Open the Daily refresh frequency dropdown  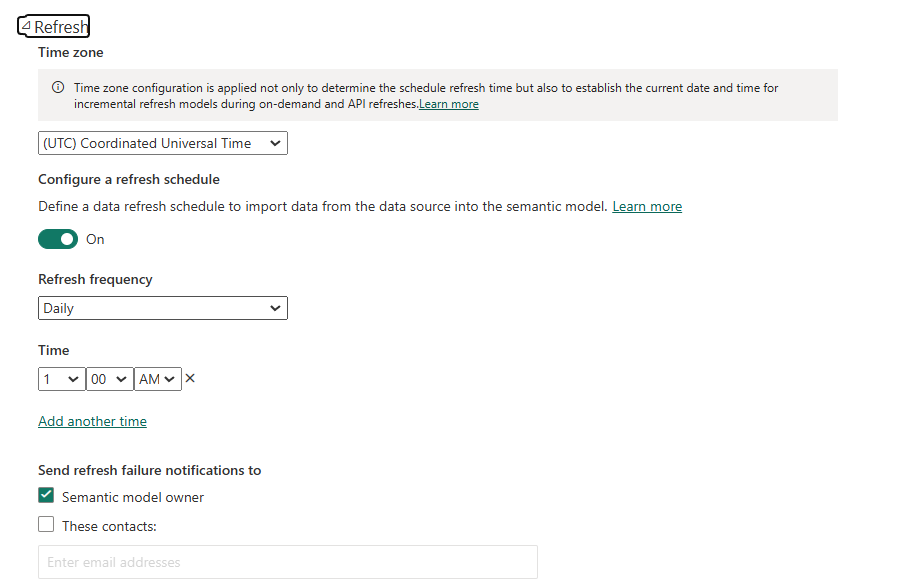pyautogui.click(x=163, y=309)
